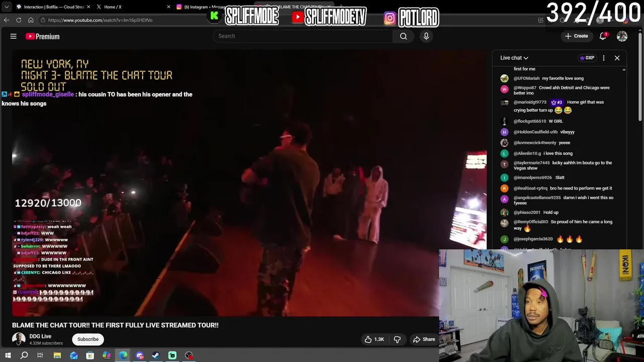The width and height of the screenshot is (644, 362).
Task: Expand the Live chat mode dropdown
Action: (x=514, y=58)
